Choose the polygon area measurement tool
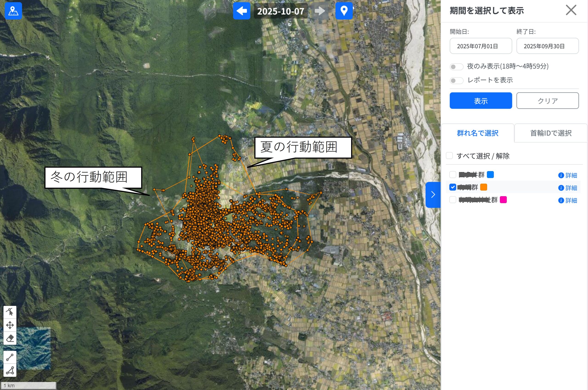This screenshot has height=390, width=588. [10, 370]
